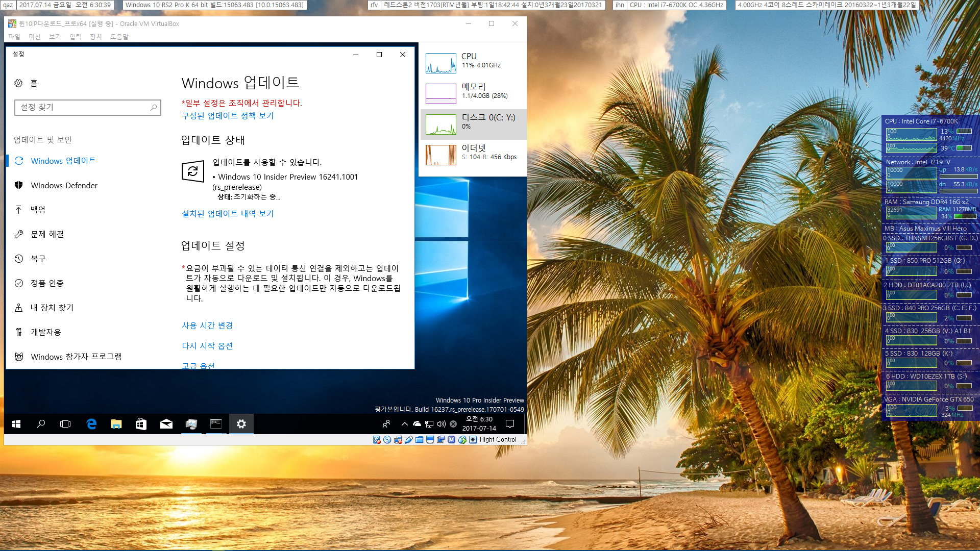Click VirtualBox mouse integration indicator
The image size is (980, 551).
click(x=462, y=440)
